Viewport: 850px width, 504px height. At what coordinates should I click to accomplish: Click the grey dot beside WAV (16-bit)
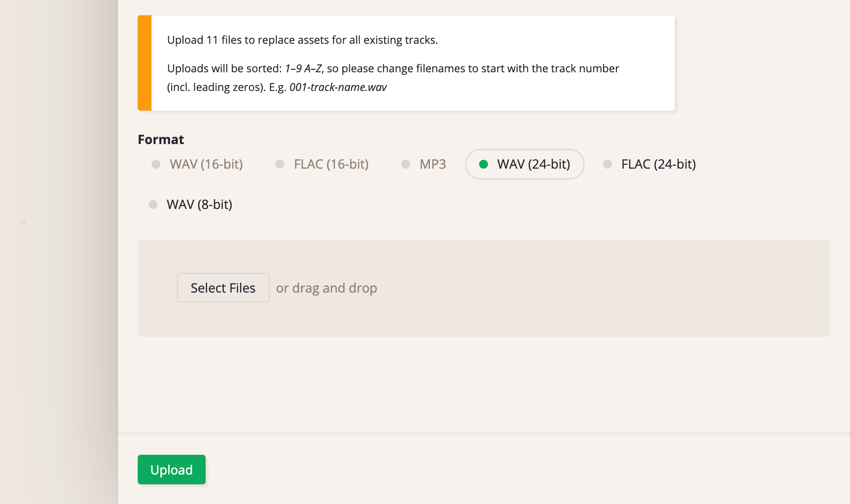pos(156,164)
